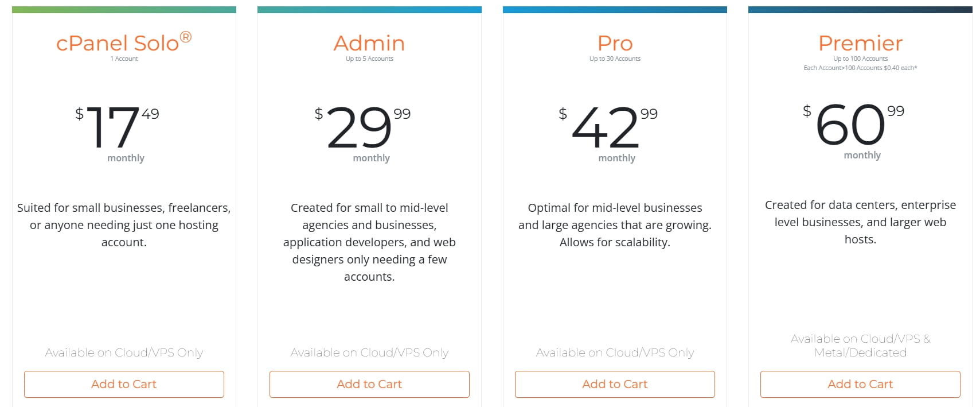Select the $60.99 price figure
This screenshot has height=407, width=980.
852,124
